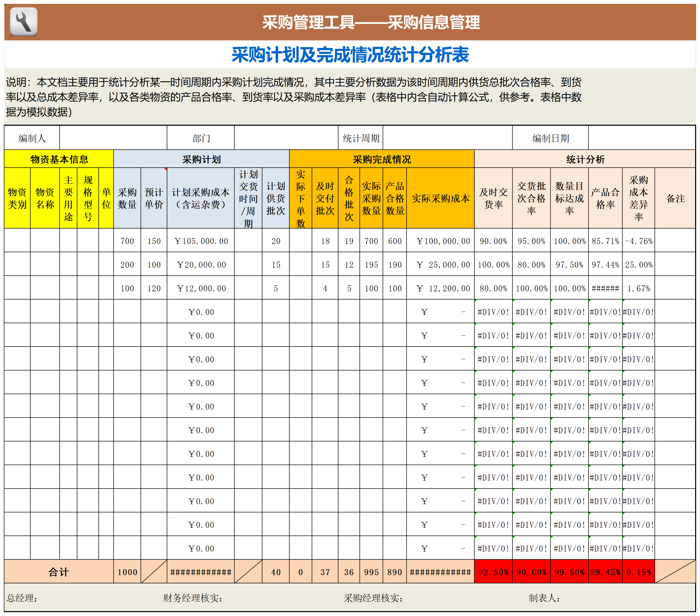This screenshot has width=700, height=616.
Task: Select the overflowed ###### cell in third row
Action: (605, 288)
